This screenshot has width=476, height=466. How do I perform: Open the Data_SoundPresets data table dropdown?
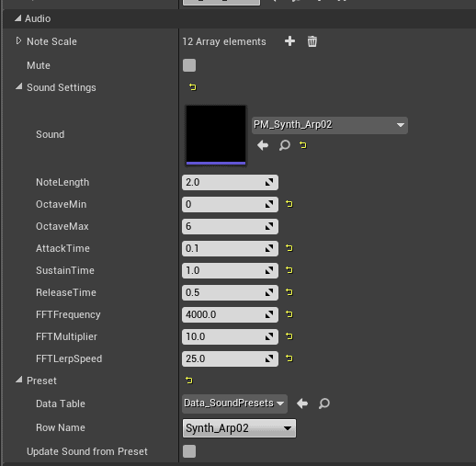[234, 403]
